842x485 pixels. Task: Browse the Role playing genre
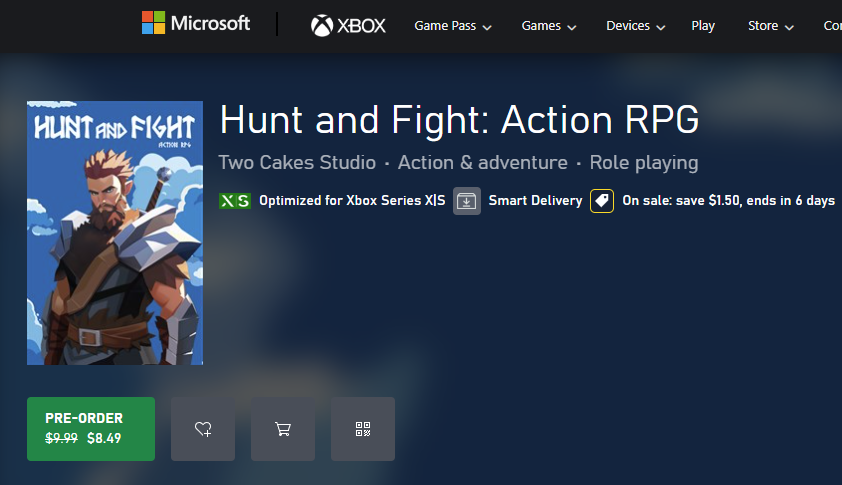644,162
